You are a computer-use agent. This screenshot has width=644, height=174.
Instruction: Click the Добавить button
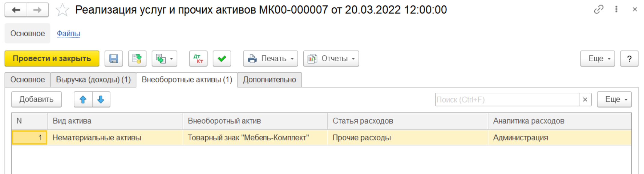pos(36,100)
